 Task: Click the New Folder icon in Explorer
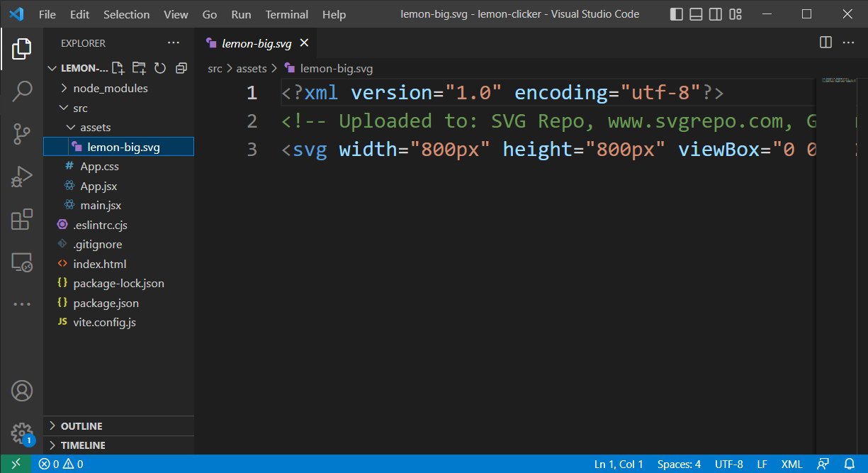(140, 68)
